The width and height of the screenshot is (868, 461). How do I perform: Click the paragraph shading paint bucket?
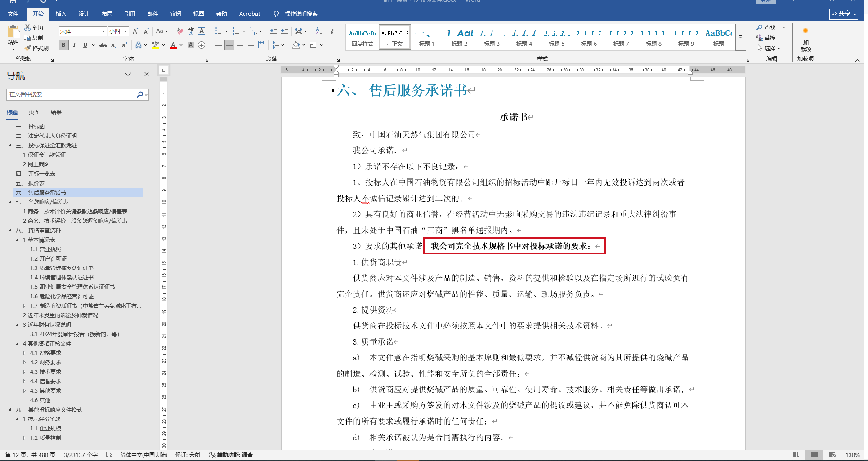pos(296,45)
